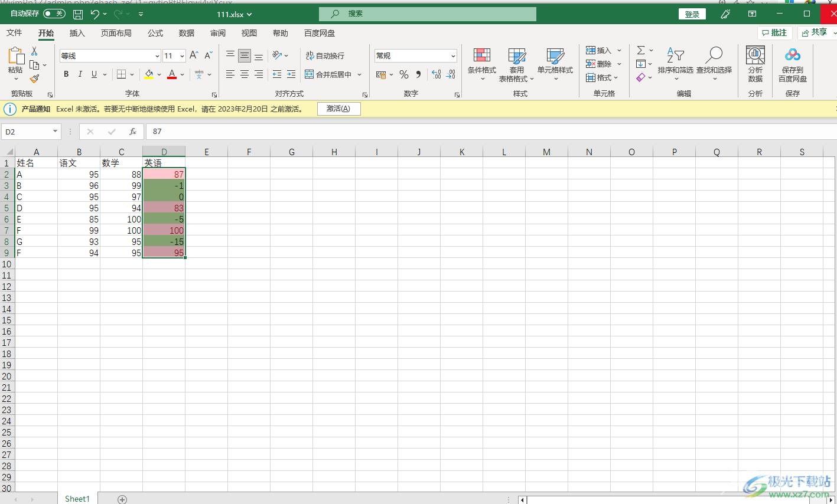Click the insert function fx icon

click(x=133, y=132)
